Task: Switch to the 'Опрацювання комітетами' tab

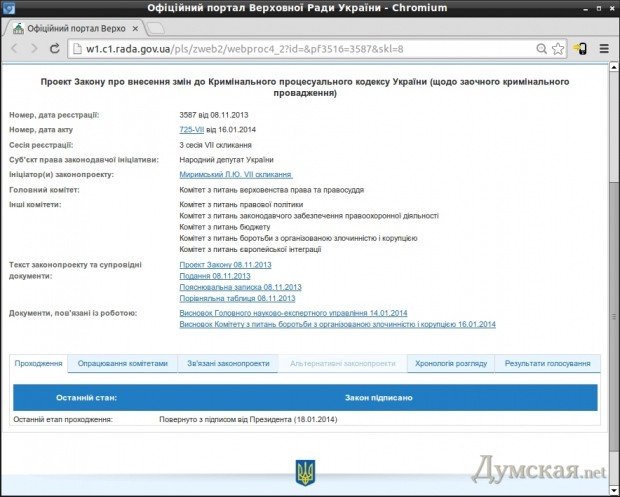Action: (x=123, y=363)
